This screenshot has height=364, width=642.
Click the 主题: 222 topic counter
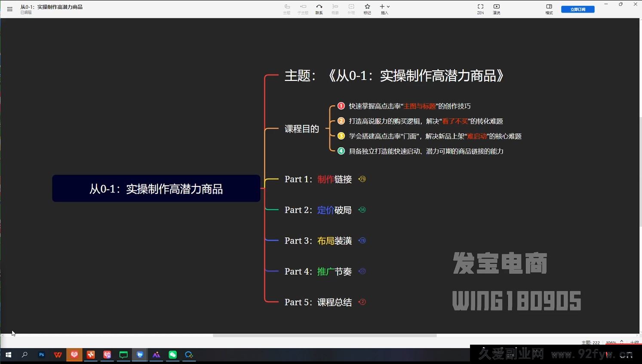591,343
